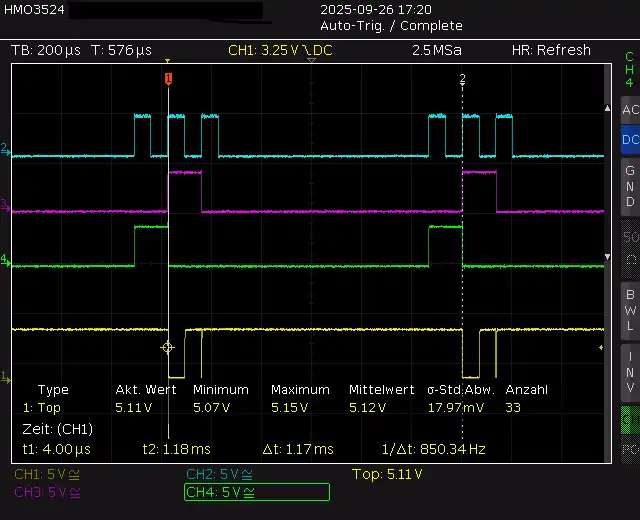This screenshot has width=640, height=520.
Task: Select the CH2: 5 V channel label
Action: [x=222, y=474]
